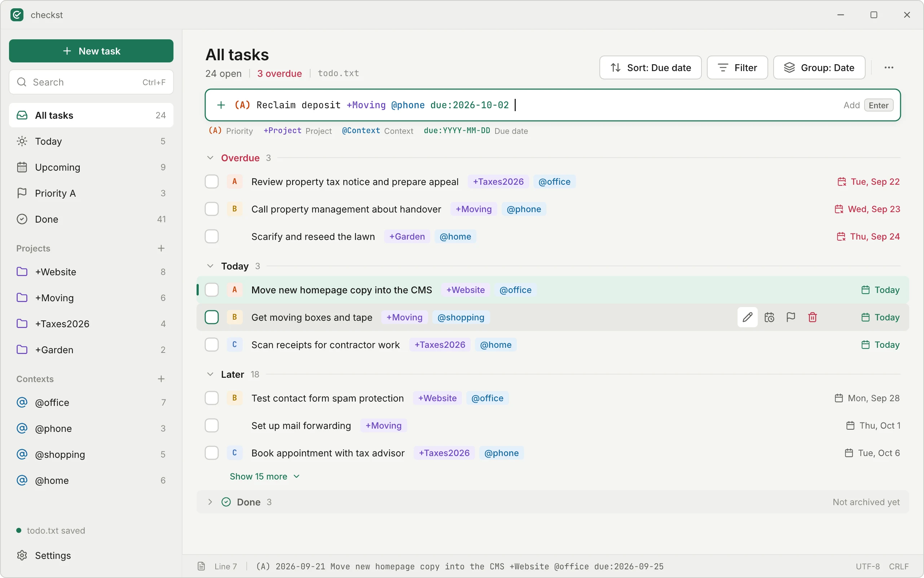This screenshot has height=578, width=924.
Task: Open the Upcoming view
Action: tap(91, 167)
